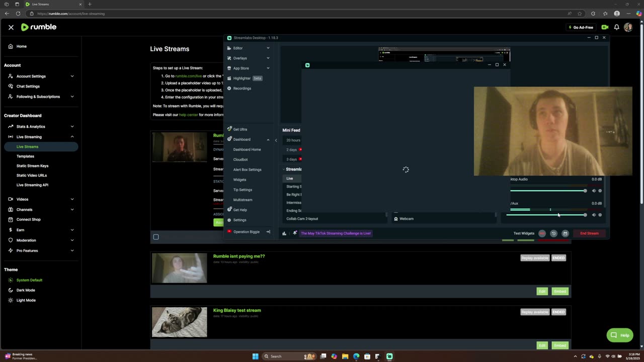
Task: Open Rumble notifications bell
Action: [x=616, y=27]
